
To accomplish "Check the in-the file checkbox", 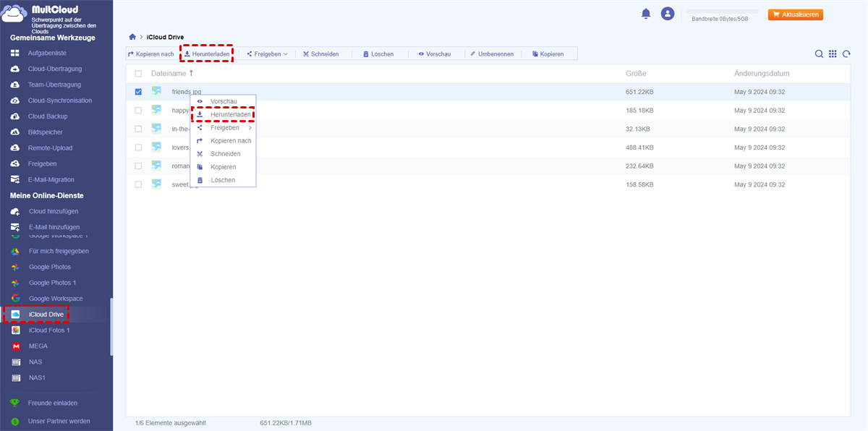I will [x=138, y=129].
